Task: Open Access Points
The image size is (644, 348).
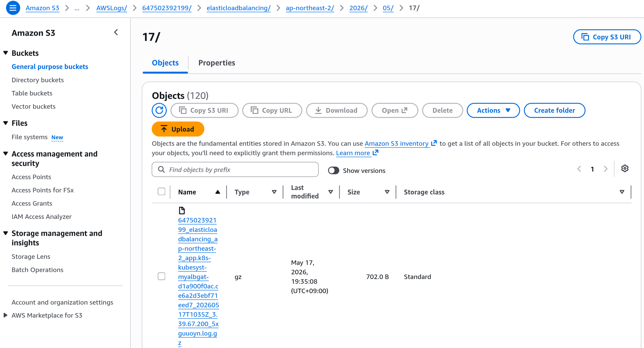Action: pos(31,177)
